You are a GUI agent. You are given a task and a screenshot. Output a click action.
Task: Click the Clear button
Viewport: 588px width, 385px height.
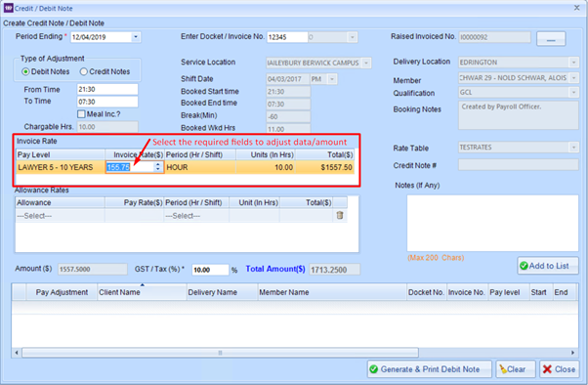click(517, 369)
